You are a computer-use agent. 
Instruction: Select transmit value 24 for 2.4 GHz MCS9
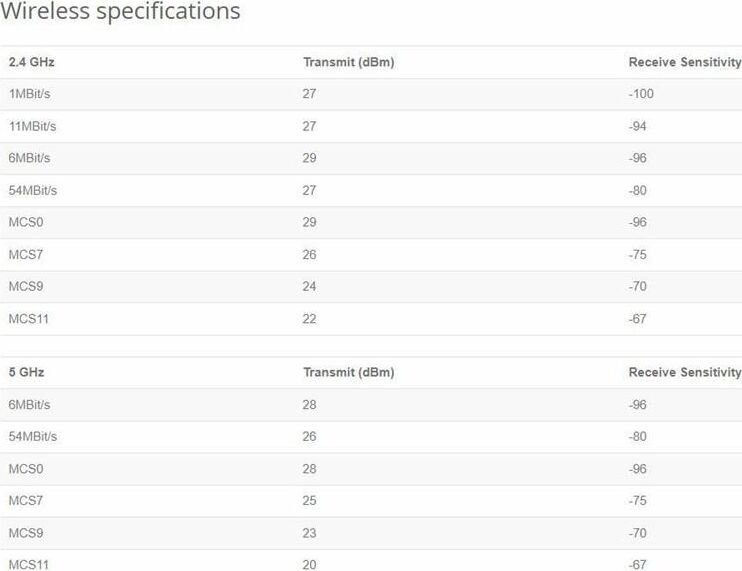[309, 287]
